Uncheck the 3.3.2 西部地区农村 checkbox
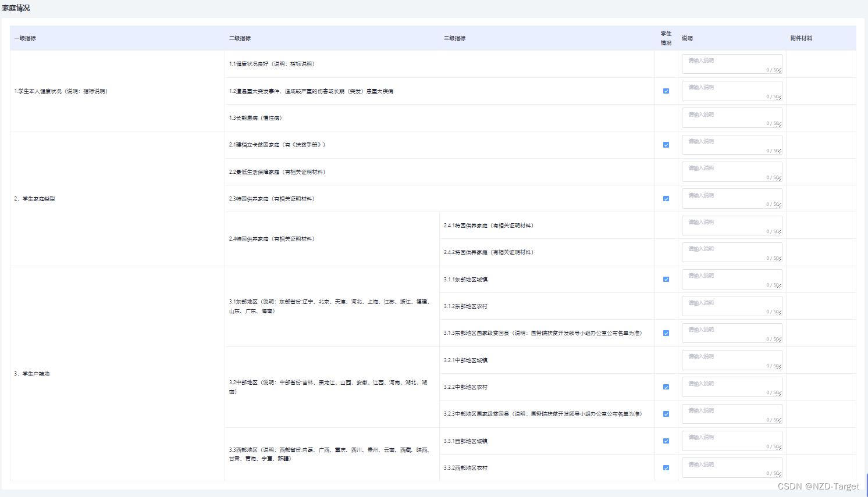 click(x=666, y=467)
